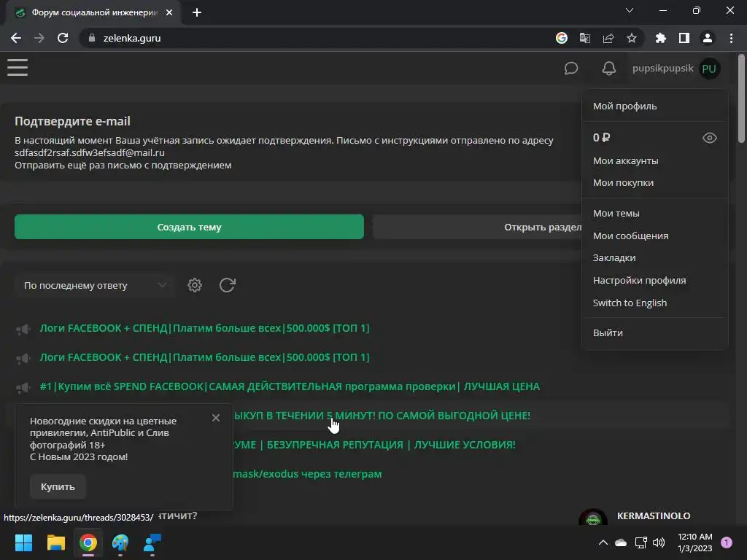Toggle balance visibility eye icon
Image resolution: width=747 pixels, height=560 pixels.
tap(709, 138)
